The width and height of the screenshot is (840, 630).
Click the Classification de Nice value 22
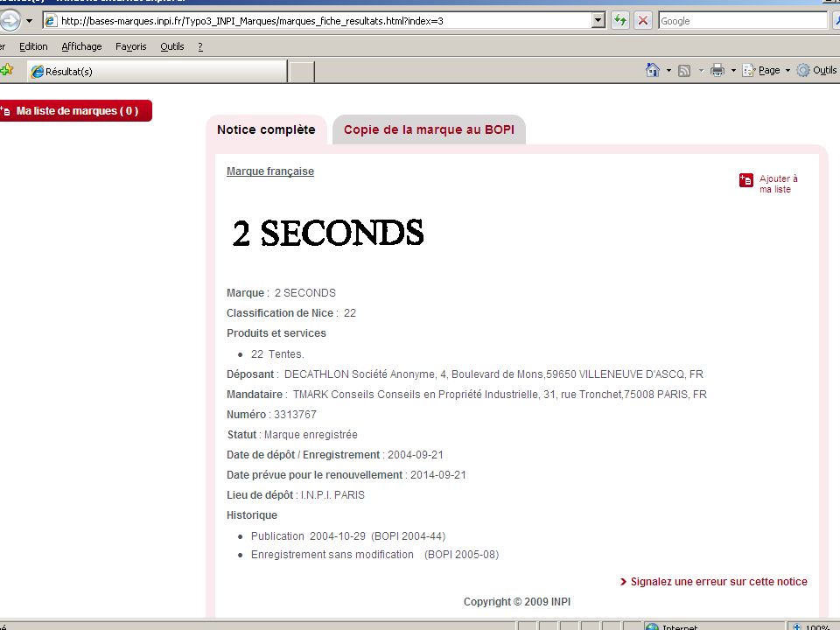(x=350, y=313)
